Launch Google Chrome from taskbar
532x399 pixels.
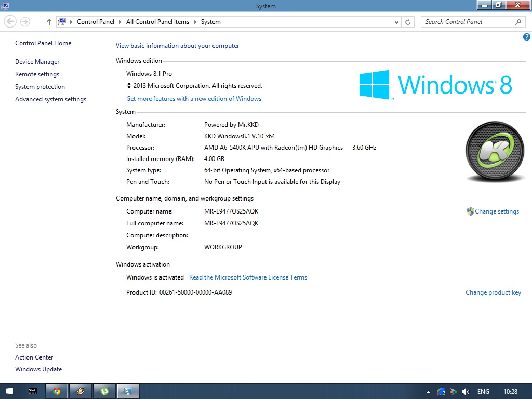[57, 391]
